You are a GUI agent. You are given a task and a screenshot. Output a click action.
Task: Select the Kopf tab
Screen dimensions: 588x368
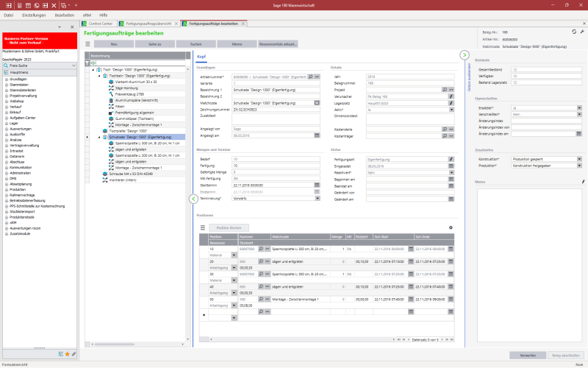pyautogui.click(x=201, y=57)
